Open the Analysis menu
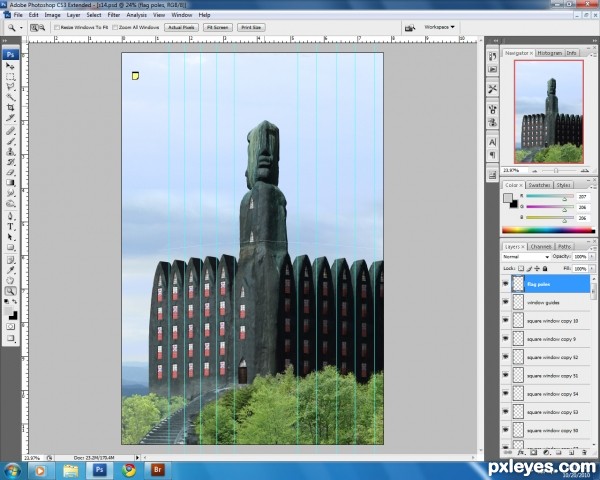This screenshot has height=480, width=600. click(137, 15)
